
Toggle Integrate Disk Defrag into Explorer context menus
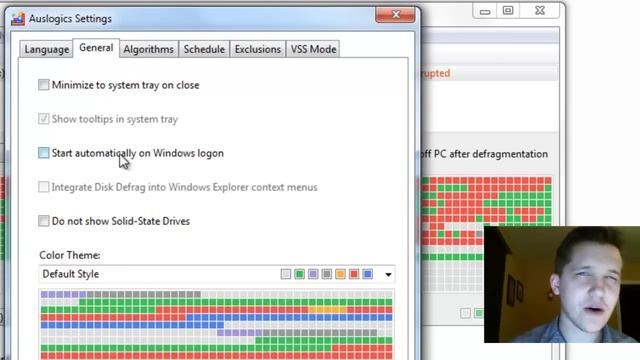(44, 187)
